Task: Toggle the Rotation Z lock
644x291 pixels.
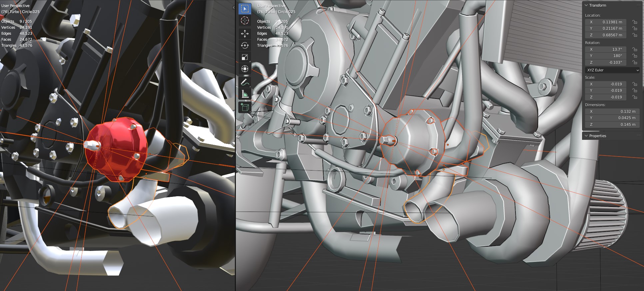Action: tap(635, 62)
